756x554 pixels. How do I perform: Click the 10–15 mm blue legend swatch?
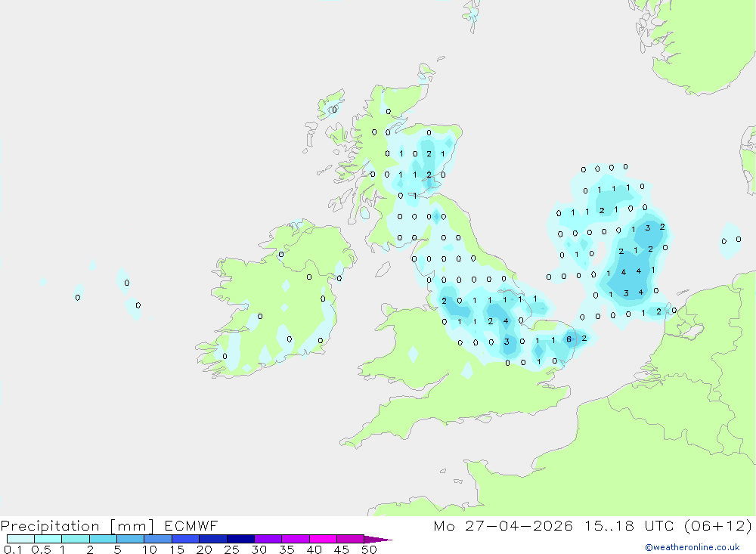click(158, 539)
